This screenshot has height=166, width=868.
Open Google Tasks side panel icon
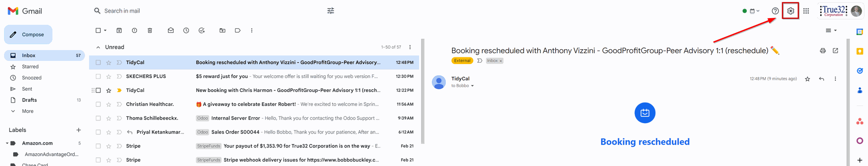[859, 71]
